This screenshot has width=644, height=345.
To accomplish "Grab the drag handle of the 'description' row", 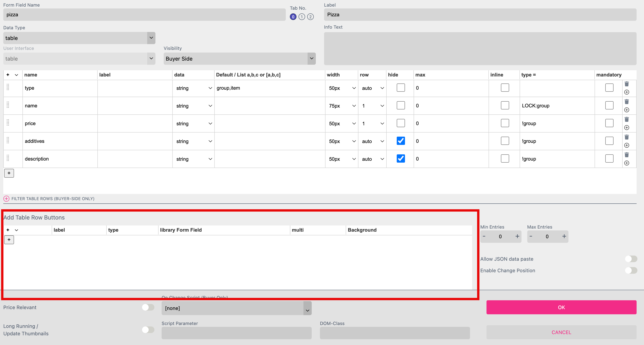I will point(8,158).
